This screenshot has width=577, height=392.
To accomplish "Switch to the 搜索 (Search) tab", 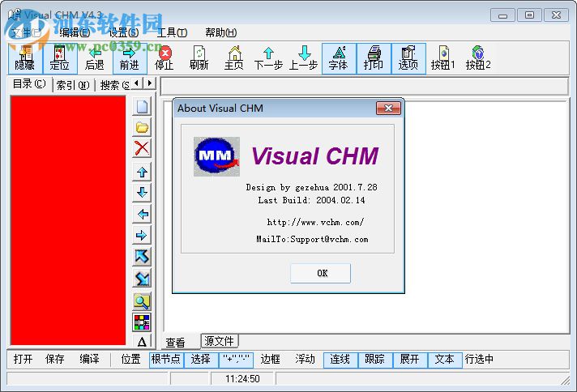I will coord(114,85).
